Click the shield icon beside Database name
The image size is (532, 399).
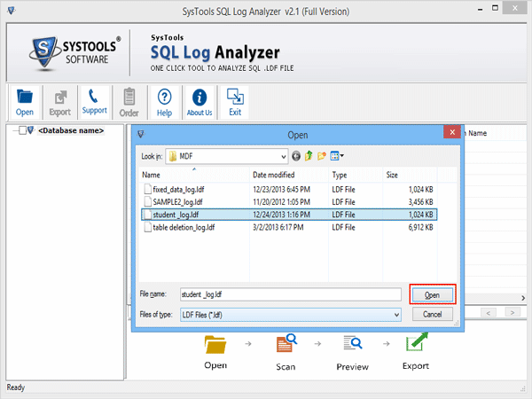pyautogui.click(x=31, y=130)
